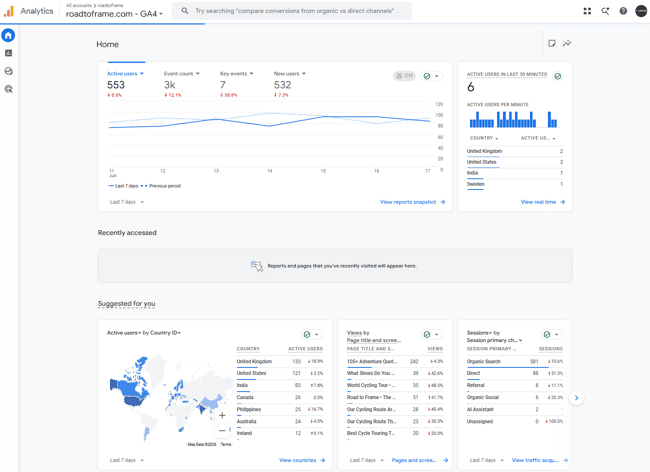Open the Active users column dropdown in realtime card
This screenshot has height=472, width=650.
coord(538,138)
